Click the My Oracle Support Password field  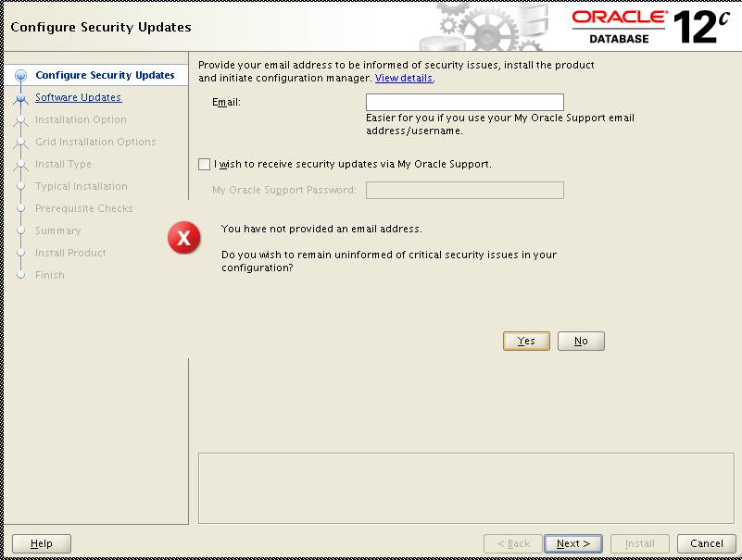465,190
